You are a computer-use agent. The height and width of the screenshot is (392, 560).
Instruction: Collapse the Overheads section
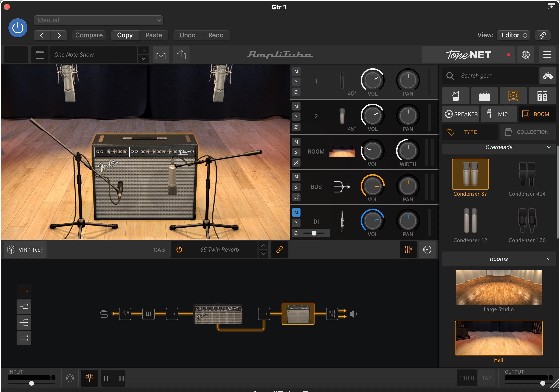549,147
